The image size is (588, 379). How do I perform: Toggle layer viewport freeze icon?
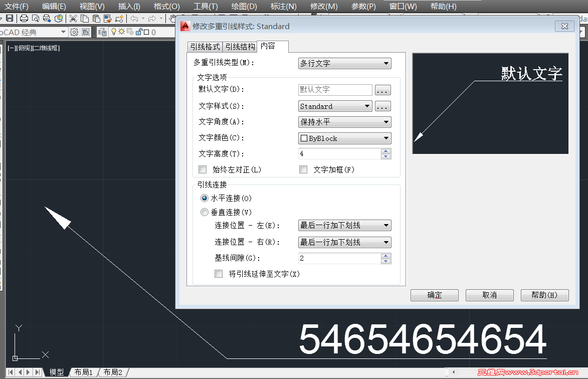[130, 32]
